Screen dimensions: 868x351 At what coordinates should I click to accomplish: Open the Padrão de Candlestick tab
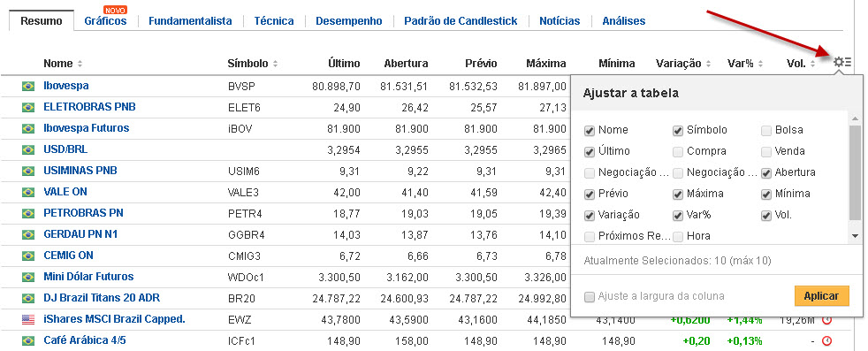click(461, 21)
